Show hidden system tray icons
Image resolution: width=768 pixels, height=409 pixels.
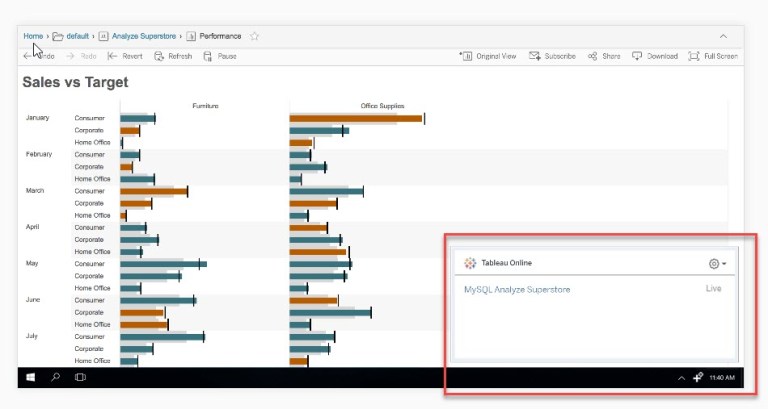(x=682, y=378)
